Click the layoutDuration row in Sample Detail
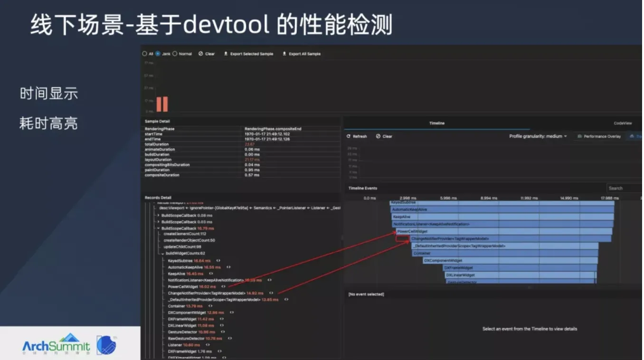Image resolution: width=644 pixels, height=360 pixels. pos(242,160)
